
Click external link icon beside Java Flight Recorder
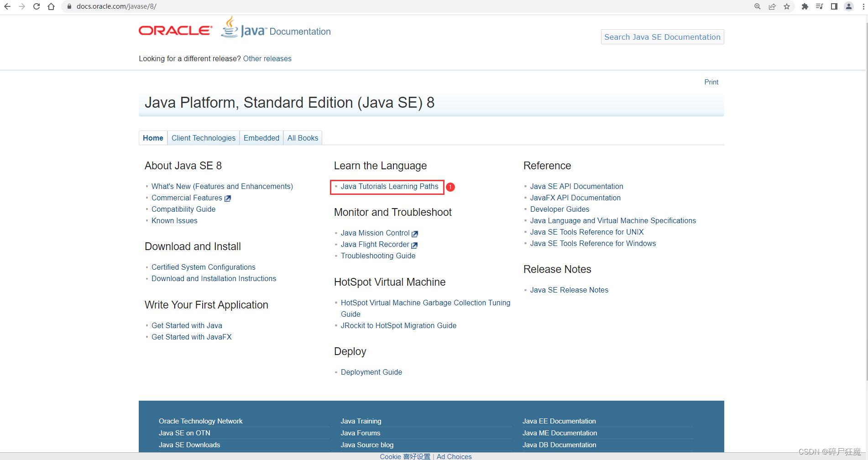click(414, 245)
